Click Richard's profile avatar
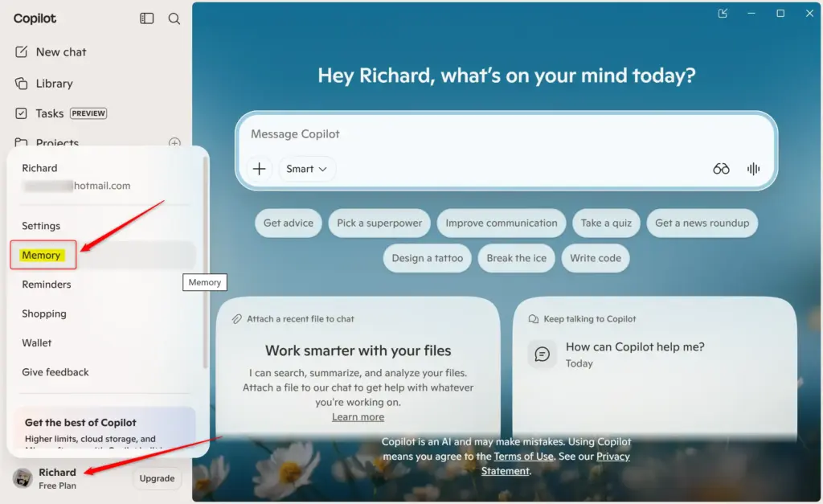The width and height of the screenshot is (823, 504). 23,477
